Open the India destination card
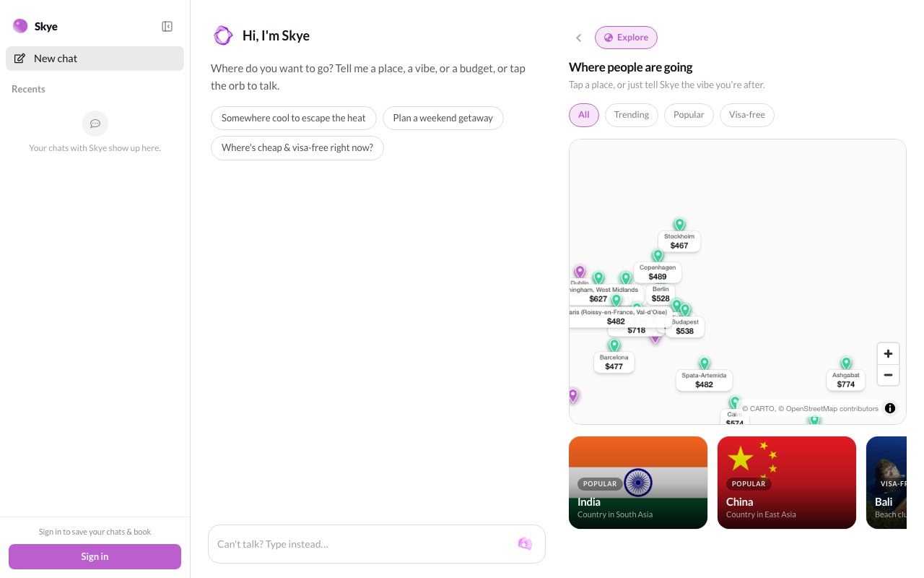This screenshot has width=924, height=578. click(x=638, y=483)
